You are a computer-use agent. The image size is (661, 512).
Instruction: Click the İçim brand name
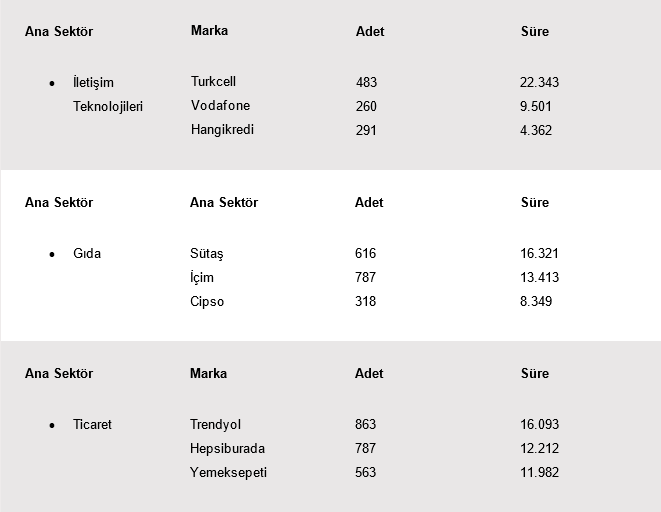pyautogui.click(x=202, y=278)
